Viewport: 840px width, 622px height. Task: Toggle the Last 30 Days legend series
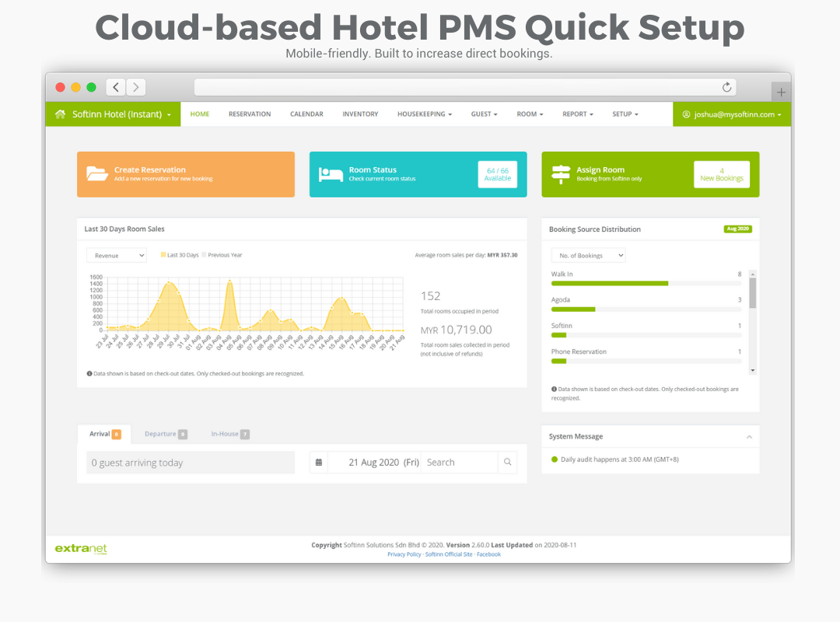coord(180,255)
